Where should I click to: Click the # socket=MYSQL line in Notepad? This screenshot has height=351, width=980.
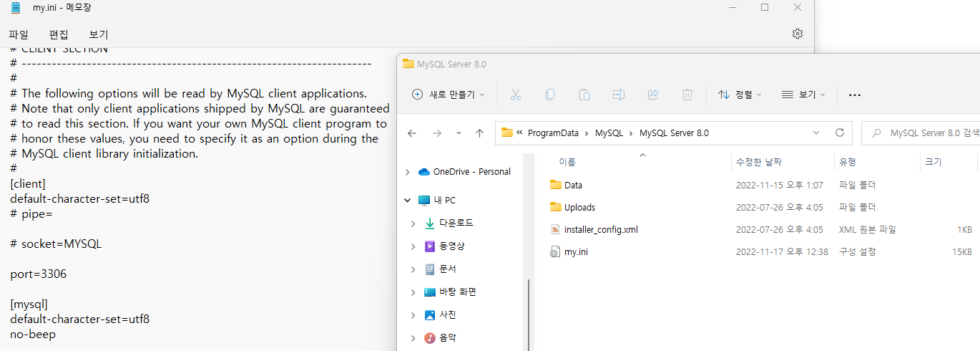pyautogui.click(x=56, y=244)
